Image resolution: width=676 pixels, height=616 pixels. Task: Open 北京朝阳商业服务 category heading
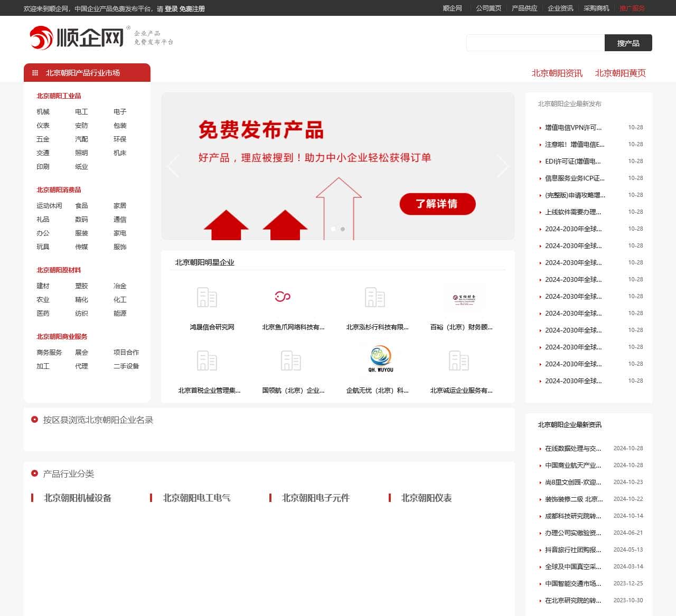62,337
